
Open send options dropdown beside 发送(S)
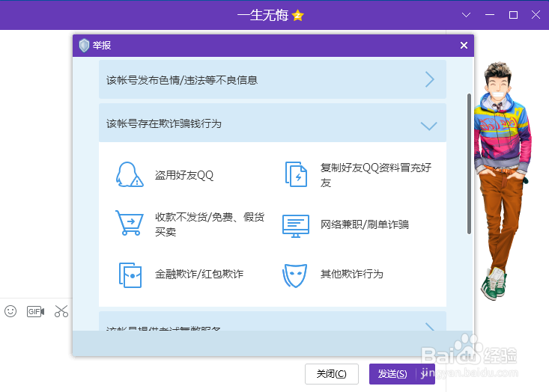point(425,374)
